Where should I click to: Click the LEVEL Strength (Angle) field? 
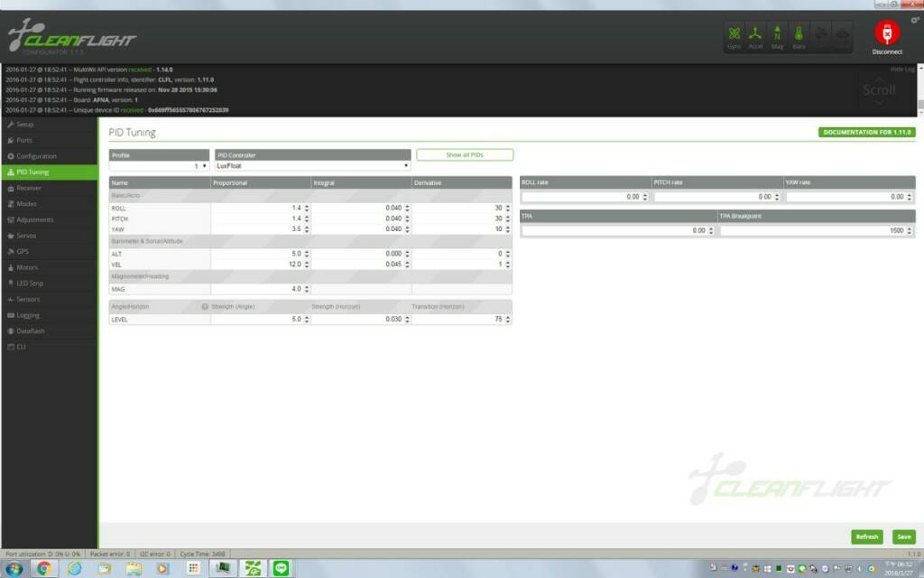click(261, 320)
